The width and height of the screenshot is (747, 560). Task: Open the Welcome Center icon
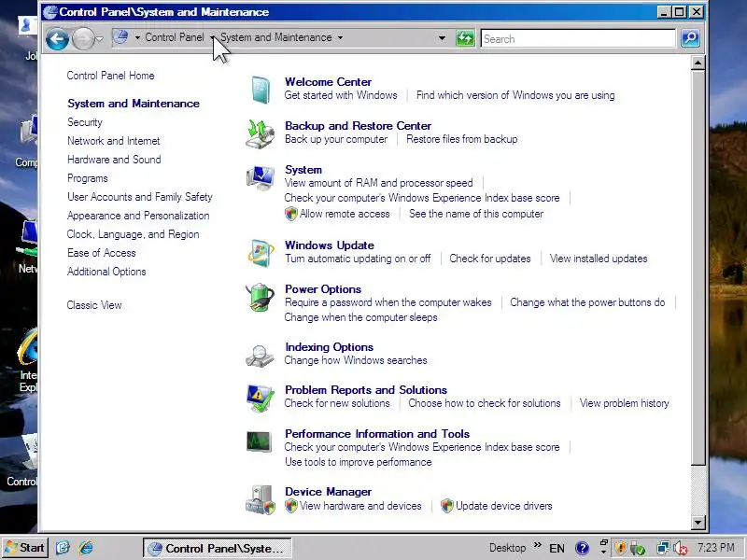pyautogui.click(x=261, y=89)
